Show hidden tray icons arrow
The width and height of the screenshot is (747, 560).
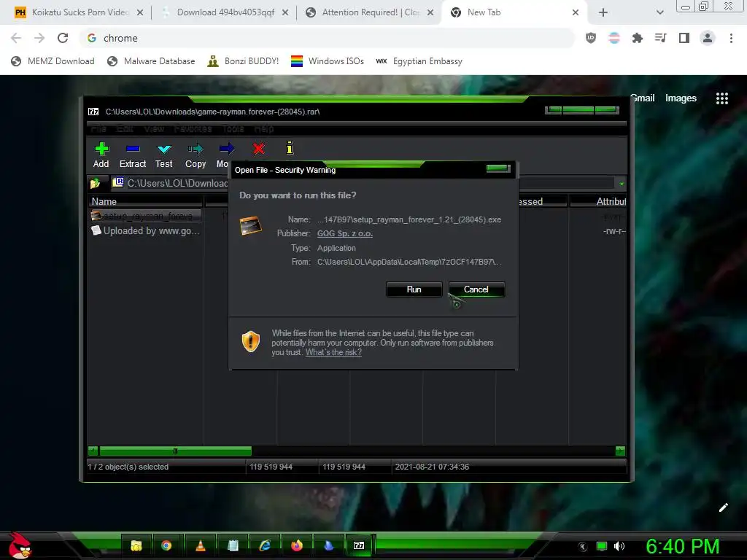tap(583, 547)
